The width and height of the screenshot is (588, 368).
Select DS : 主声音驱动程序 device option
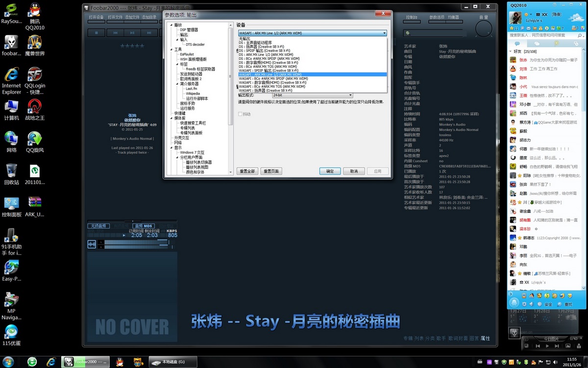click(313, 43)
